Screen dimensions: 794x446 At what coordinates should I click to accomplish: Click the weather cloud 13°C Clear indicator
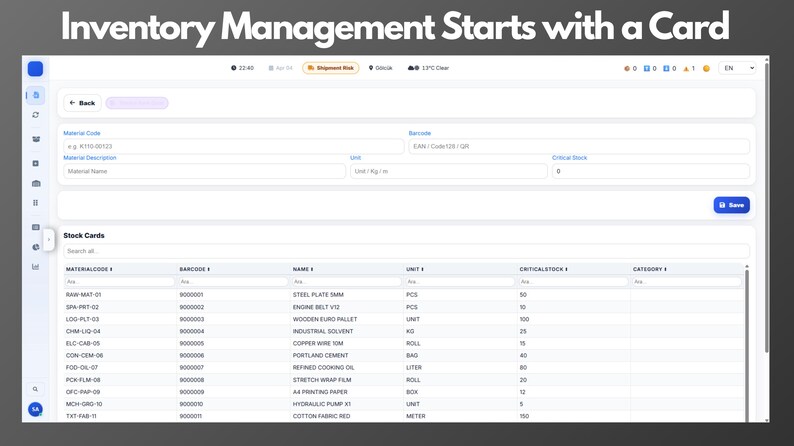click(x=428, y=68)
